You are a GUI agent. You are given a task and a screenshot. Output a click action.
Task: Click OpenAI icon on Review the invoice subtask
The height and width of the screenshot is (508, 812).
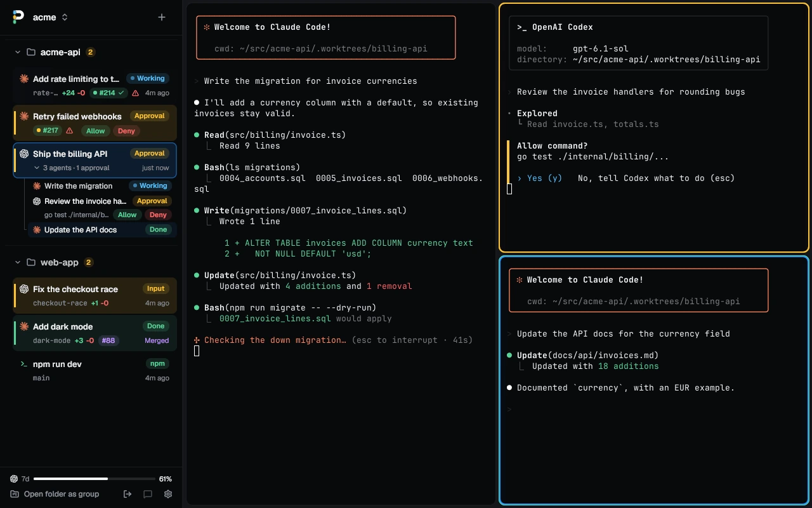pos(37,201)
